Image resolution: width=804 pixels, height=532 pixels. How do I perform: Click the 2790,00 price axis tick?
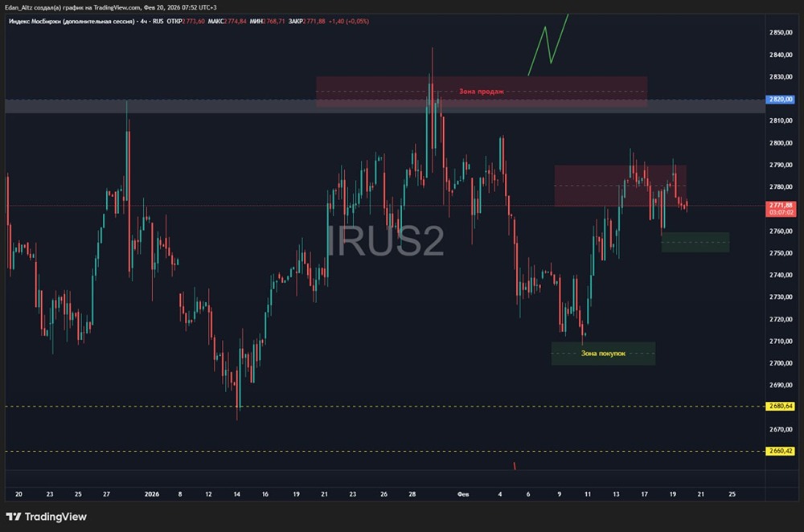[781, 165]
